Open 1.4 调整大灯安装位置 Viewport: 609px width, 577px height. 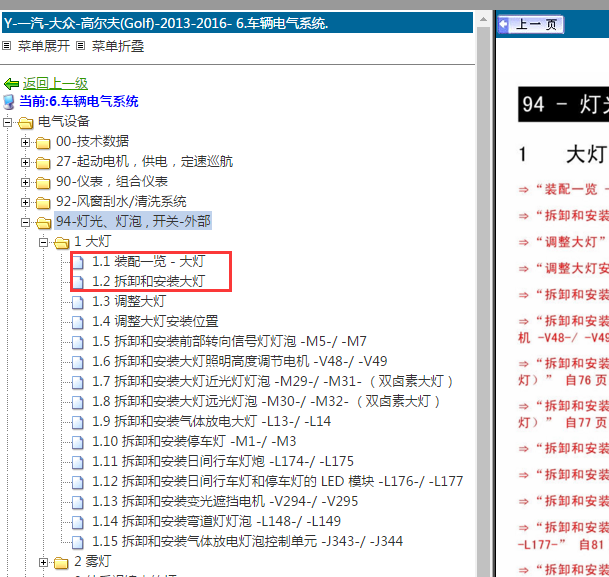[155, 321]
